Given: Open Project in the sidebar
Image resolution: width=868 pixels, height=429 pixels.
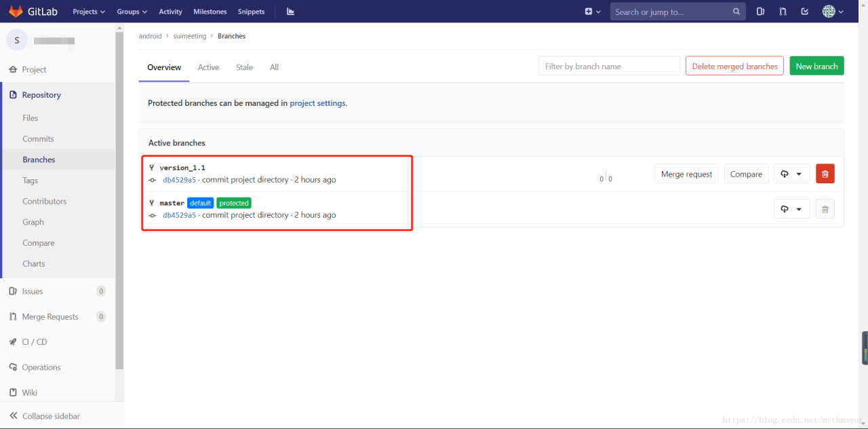Looking at the screenshot, I should coord(34,69).
